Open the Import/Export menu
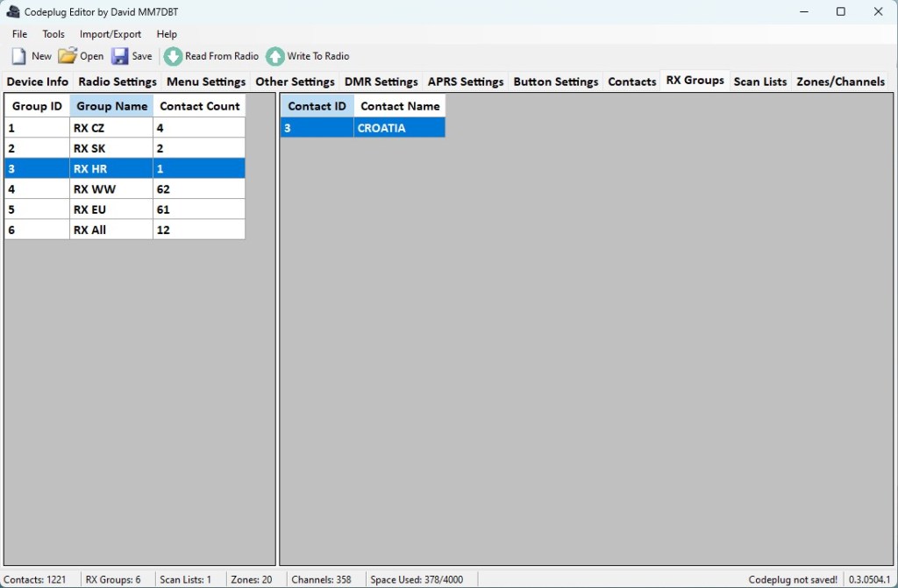 (110, 34)
